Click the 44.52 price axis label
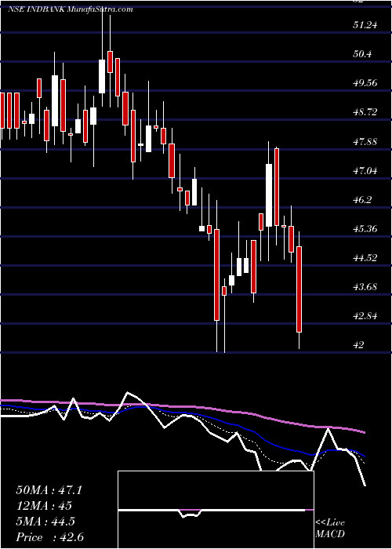 pos(365,258)
